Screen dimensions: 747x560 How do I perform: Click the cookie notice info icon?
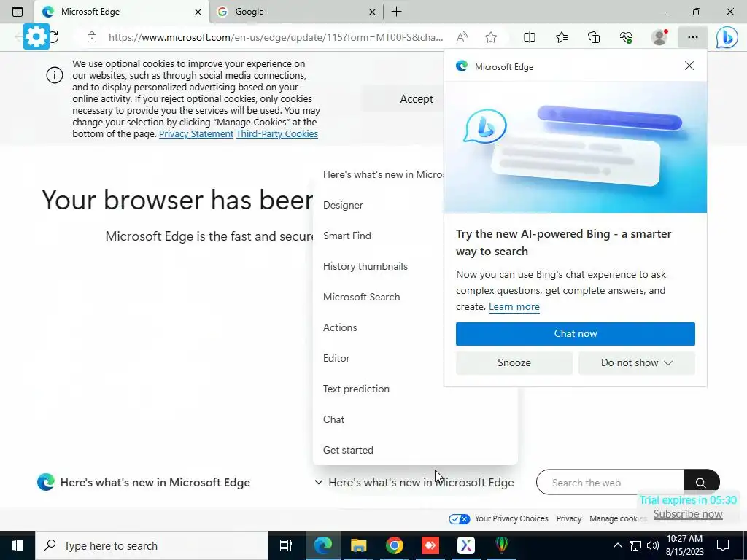click(55, 75)
